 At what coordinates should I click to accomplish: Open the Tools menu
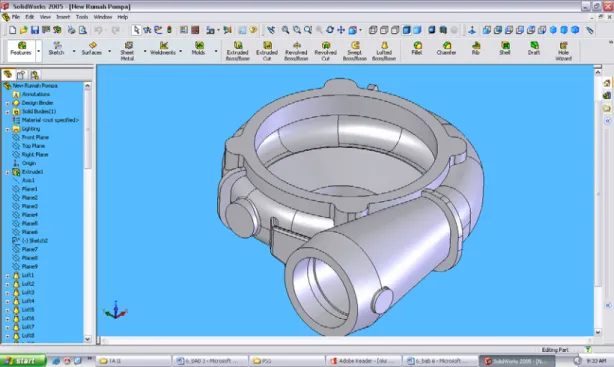82,17
